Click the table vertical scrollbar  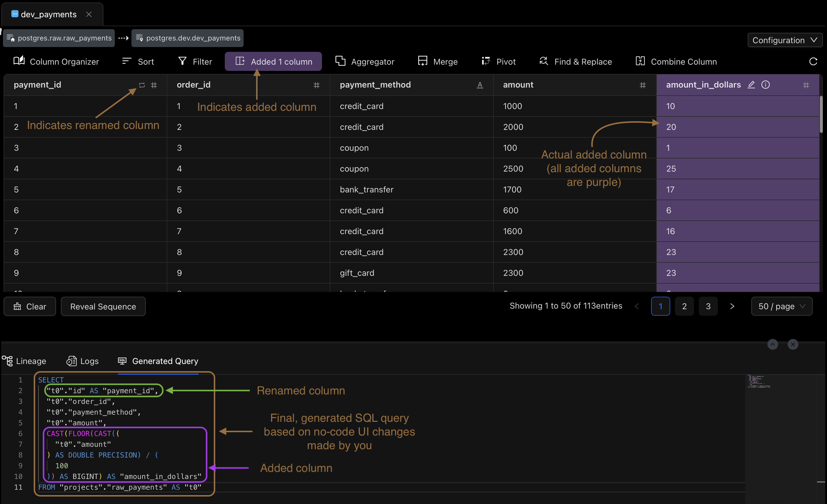coord(821,114)
